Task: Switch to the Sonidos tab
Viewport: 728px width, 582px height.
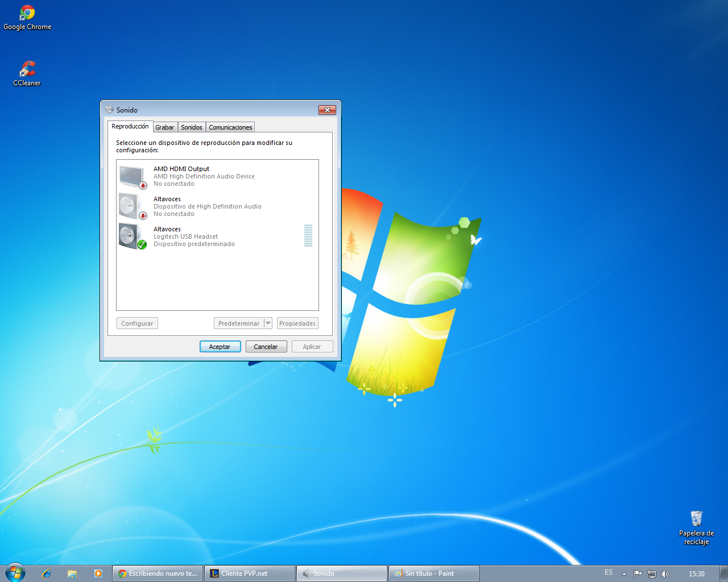Action: 192,127
